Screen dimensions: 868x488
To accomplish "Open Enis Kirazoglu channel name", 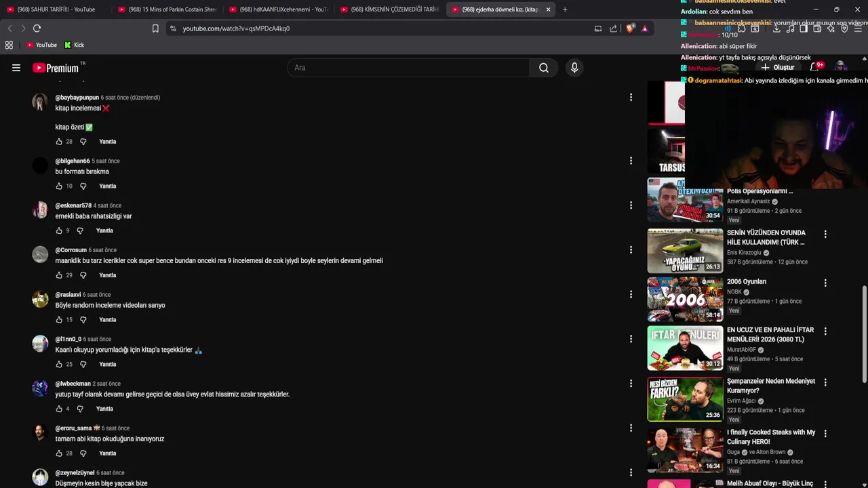I will point(744,252).
